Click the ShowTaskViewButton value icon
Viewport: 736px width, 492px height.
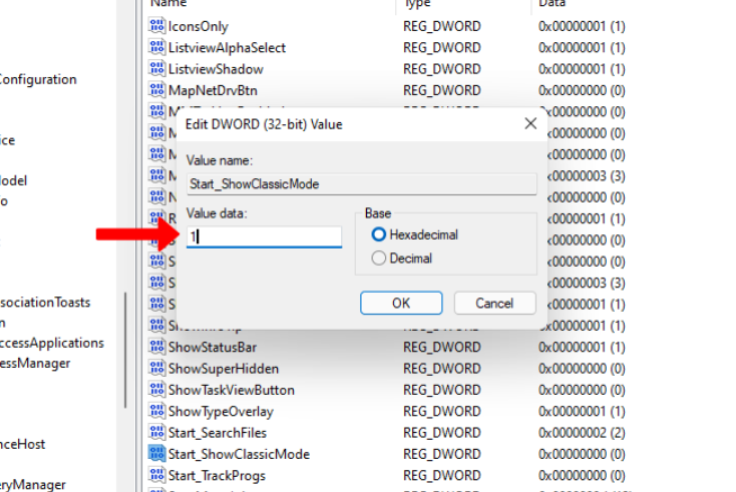(157, 389)
